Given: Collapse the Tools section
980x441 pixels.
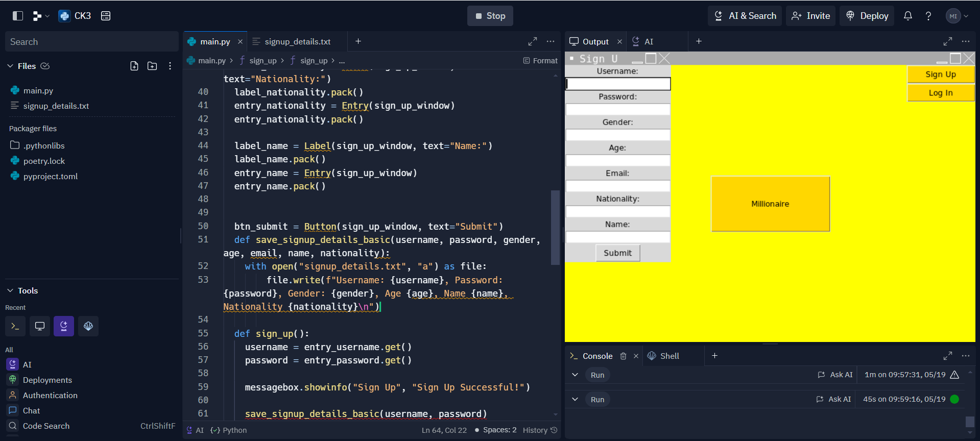Looking at the screenshot, I should tap(10, 290).
